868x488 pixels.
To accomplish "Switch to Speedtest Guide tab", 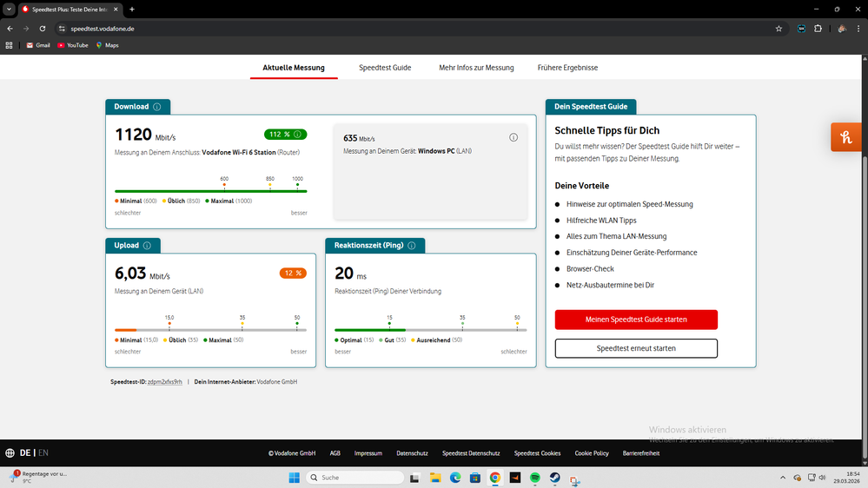I will point(385,68).
